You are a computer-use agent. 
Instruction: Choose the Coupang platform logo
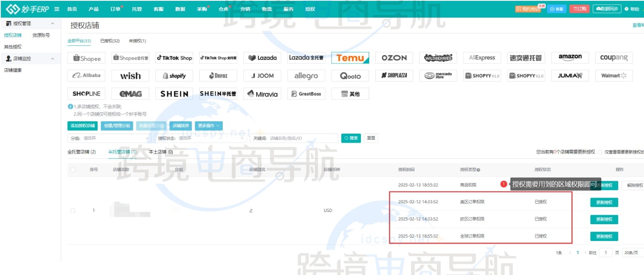pyautogui.click(x=614, y=58)
